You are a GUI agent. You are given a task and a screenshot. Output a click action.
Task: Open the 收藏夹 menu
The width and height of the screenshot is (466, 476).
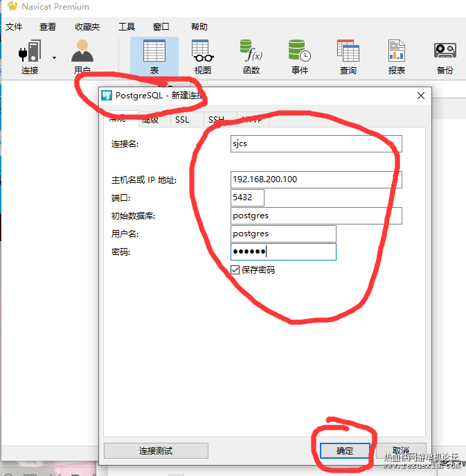tap(87, 27)
